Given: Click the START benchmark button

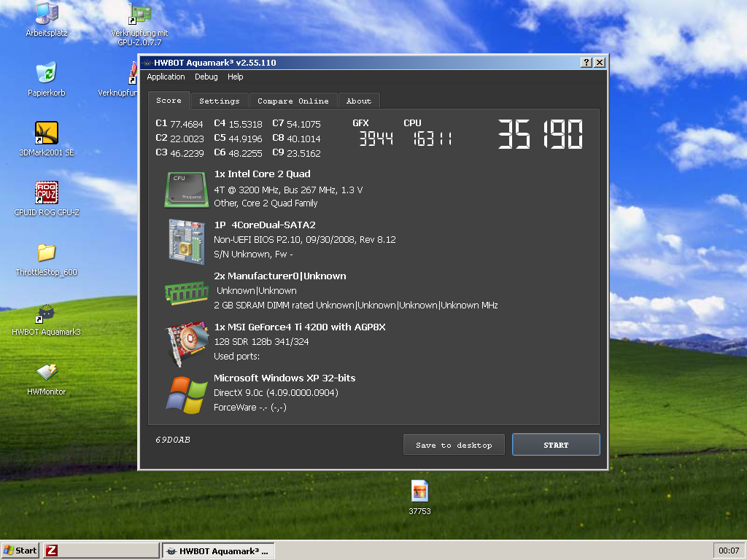Looking at the screenshot, I should coord(556,445).
